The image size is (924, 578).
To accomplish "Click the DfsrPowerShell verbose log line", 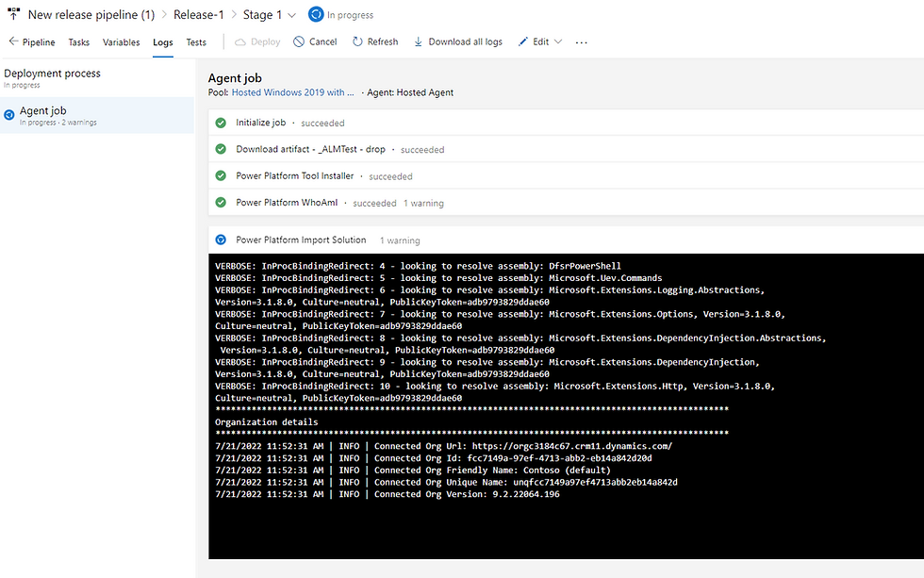I will tap(418, 266).
